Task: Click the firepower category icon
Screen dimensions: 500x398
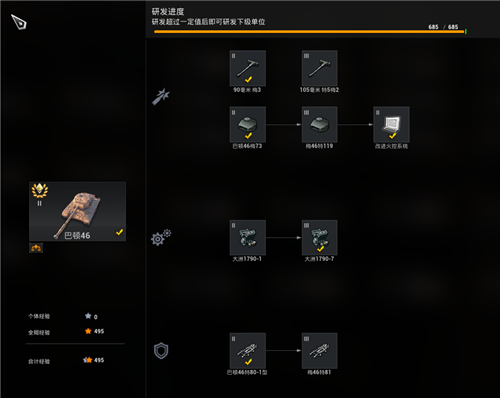Action: tap(161, 97)
